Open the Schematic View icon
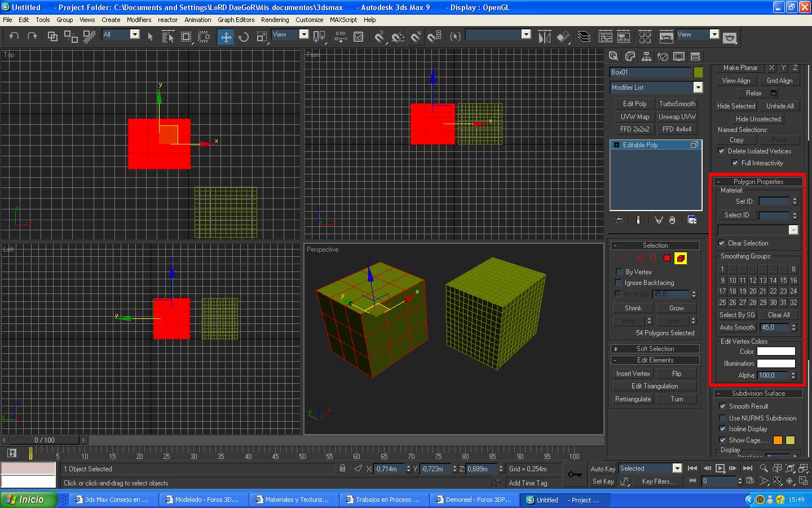Image resolution: width=812 pixels, height=508 pixels. 624,37
